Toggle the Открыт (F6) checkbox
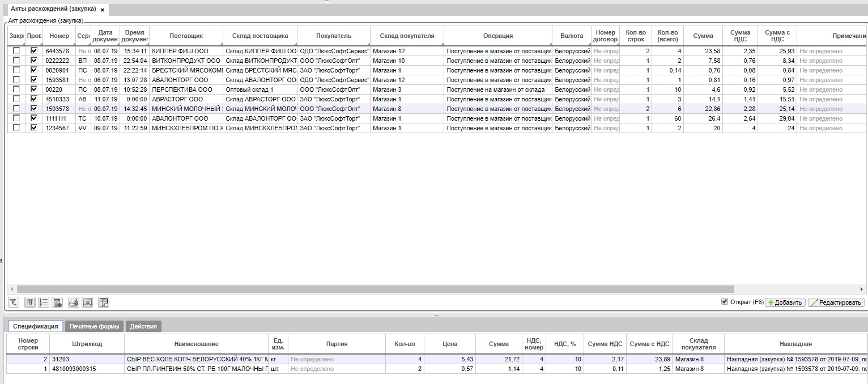 [x=724, y=302]
